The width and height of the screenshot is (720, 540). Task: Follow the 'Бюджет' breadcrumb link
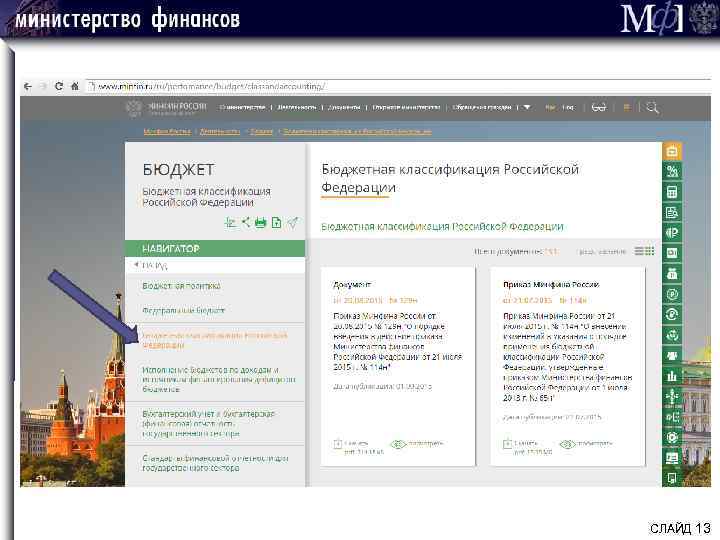pos(262,132)
